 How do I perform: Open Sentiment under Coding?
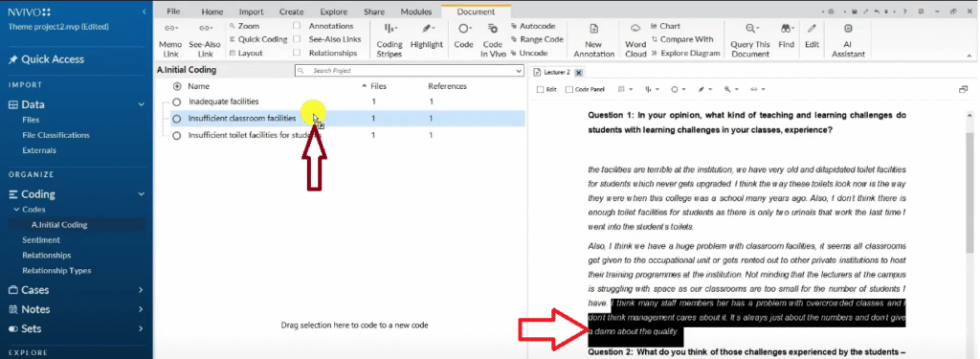tap(41, 240)
